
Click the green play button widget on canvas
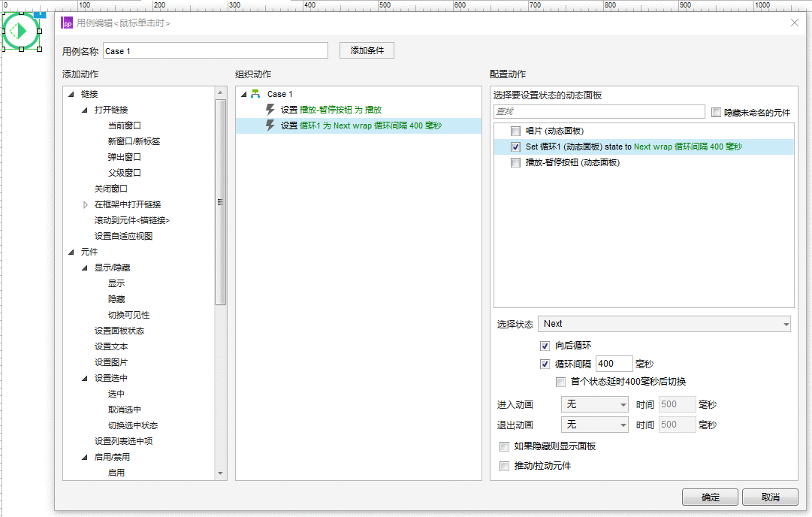coord(21,31)
